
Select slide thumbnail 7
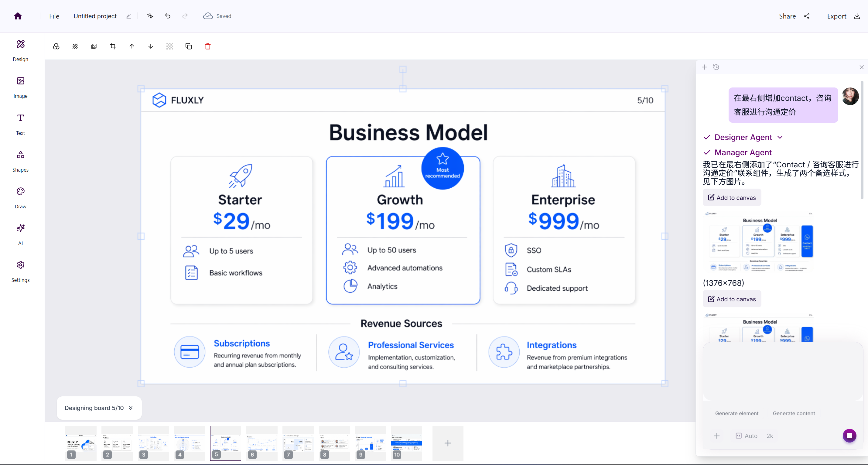pyautogui.click(x=298, y=443)
